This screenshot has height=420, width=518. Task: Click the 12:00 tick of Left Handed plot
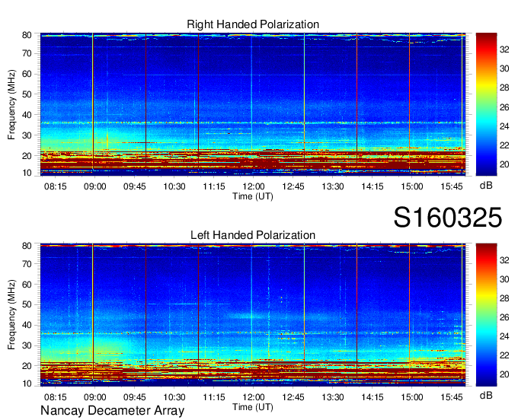pyautogui.click(x=254, y=397)
